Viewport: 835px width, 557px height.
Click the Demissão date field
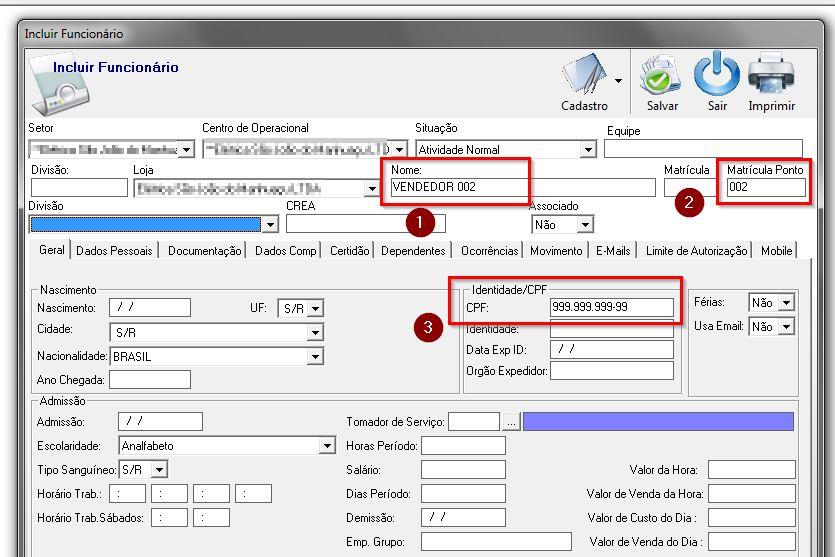click(463, 518)
